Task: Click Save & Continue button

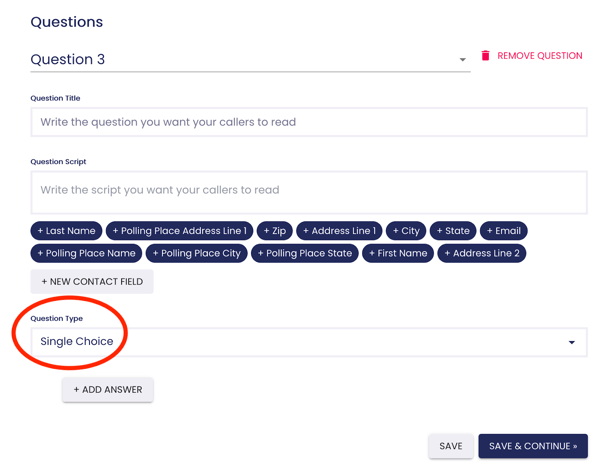Action: coord(532,446)
